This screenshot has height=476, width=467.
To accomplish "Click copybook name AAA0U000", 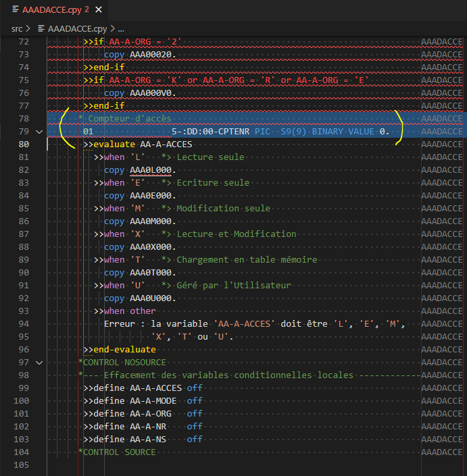I will (151, 298).
